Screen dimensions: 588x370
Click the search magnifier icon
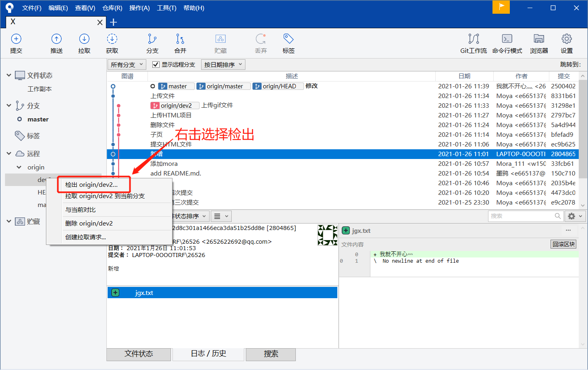tap(557, 216)
